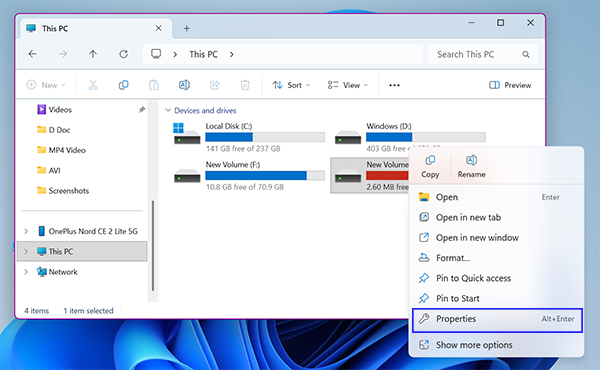600x370 pixels.
Task: Choose Open from the context menu
Action: [497, 197]
